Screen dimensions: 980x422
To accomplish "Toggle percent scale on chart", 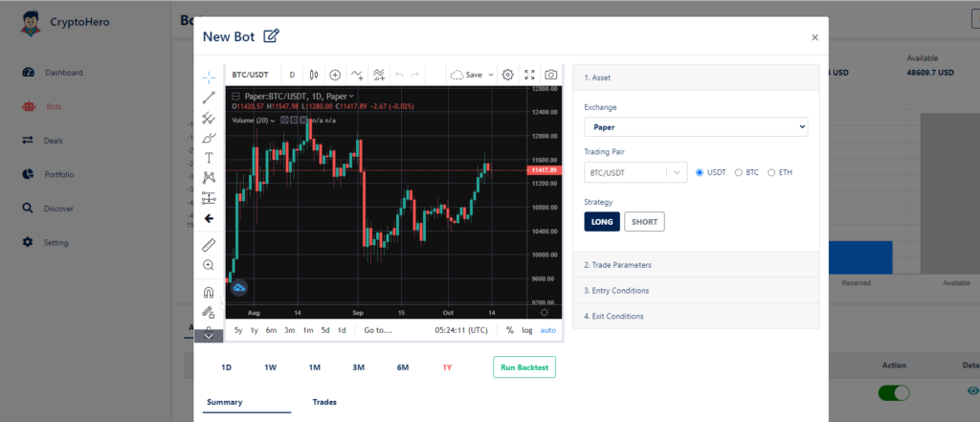I will (x=510, y=330).
